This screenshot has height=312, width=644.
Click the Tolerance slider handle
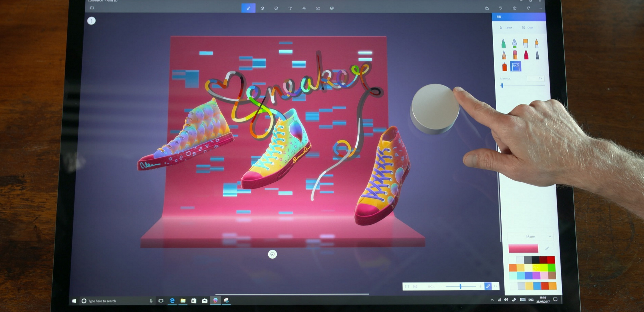tap(502, 86)
